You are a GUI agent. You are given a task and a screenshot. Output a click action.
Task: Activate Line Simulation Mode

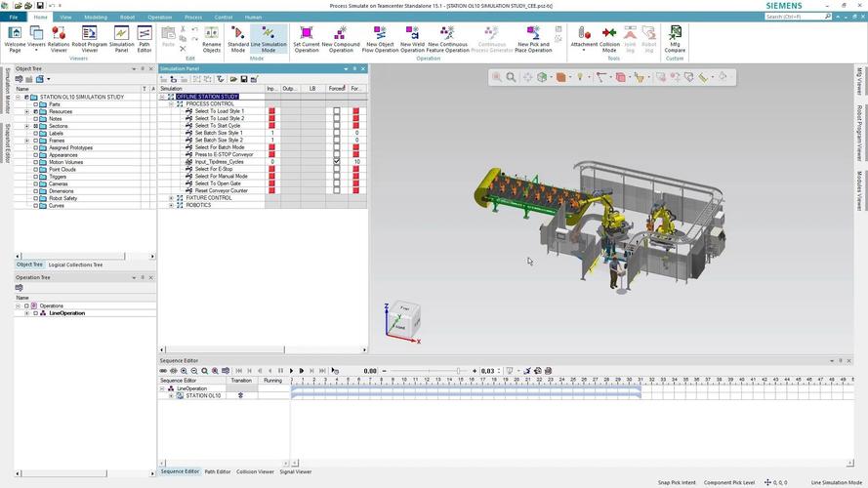point(269,39)
